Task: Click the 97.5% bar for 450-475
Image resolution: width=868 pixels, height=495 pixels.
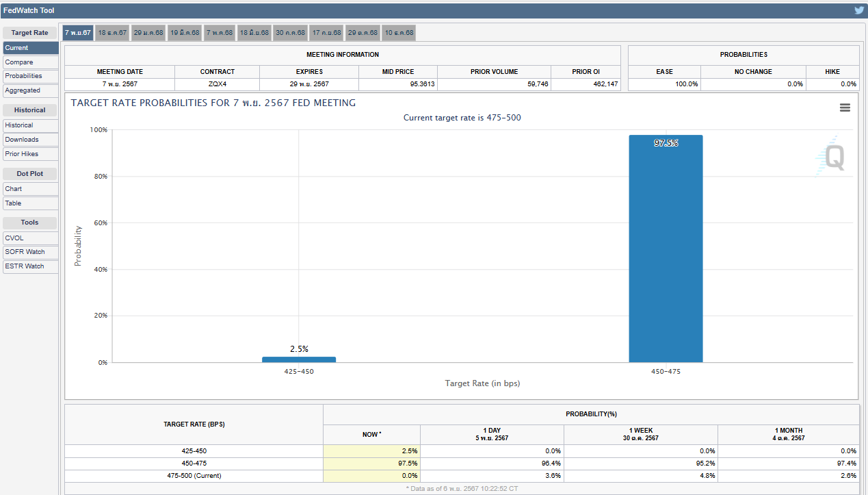Action: 666,249
